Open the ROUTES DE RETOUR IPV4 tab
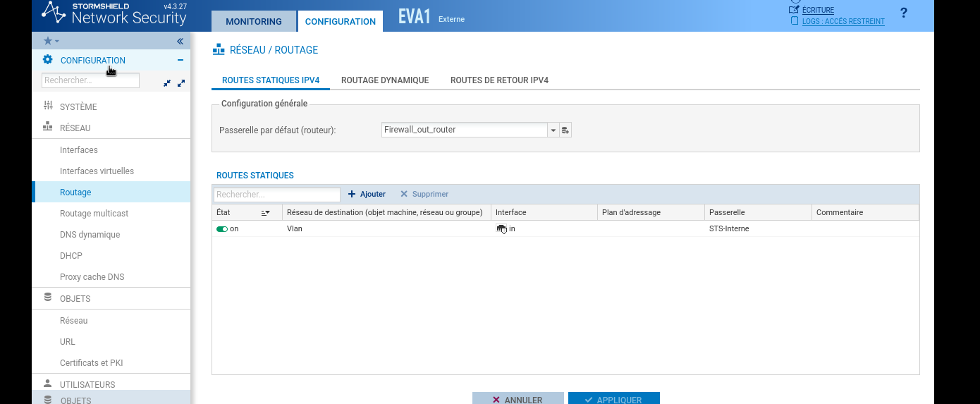This screenshot has width=980, height=404. [499, 80]
